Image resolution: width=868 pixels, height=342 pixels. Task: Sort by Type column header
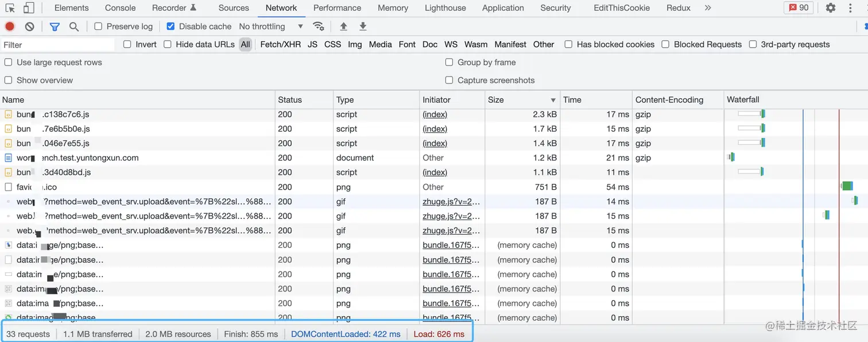(x=377, y=100)
